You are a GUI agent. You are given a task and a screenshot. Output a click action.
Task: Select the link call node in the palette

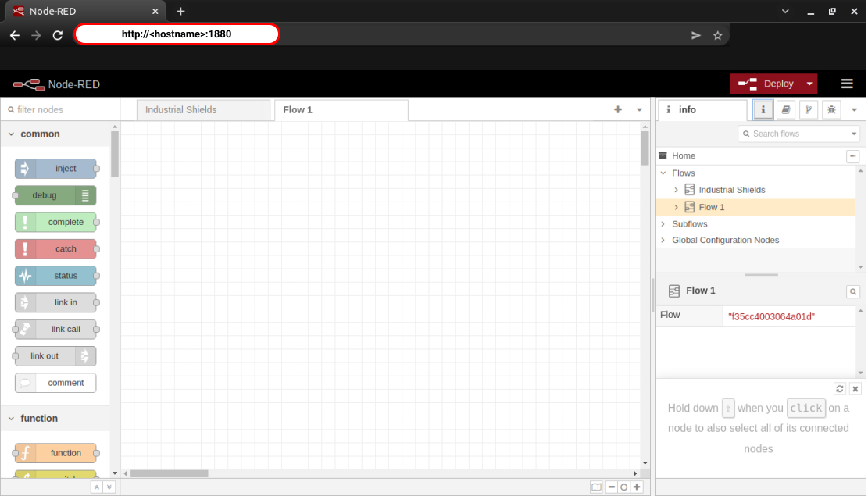[x=55, y=330]
